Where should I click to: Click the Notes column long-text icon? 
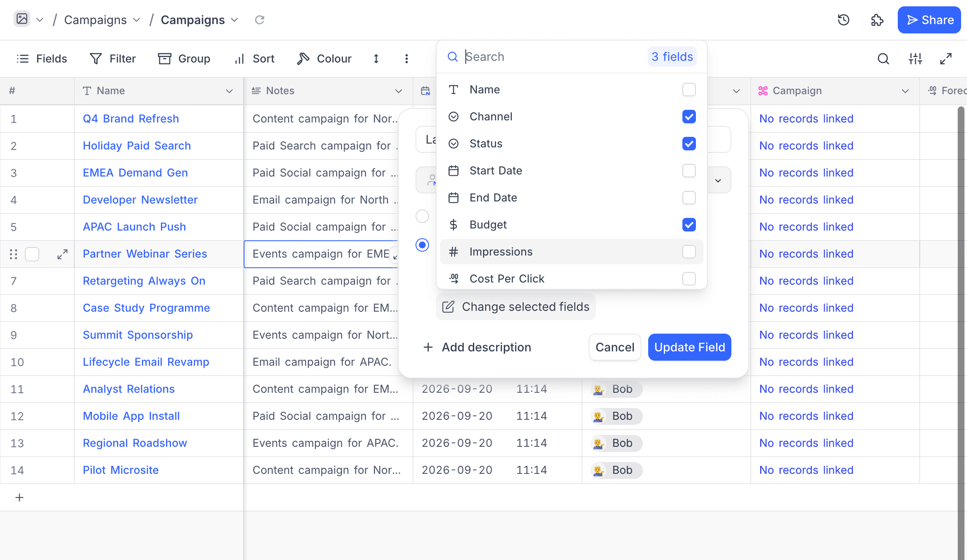256,91
